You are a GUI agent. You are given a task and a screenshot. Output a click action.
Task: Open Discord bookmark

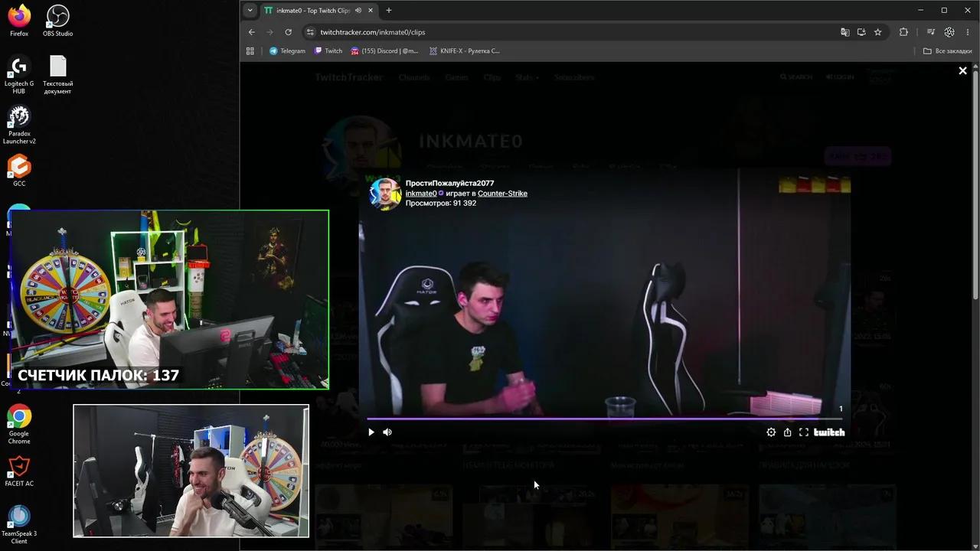tap(384, 51)
